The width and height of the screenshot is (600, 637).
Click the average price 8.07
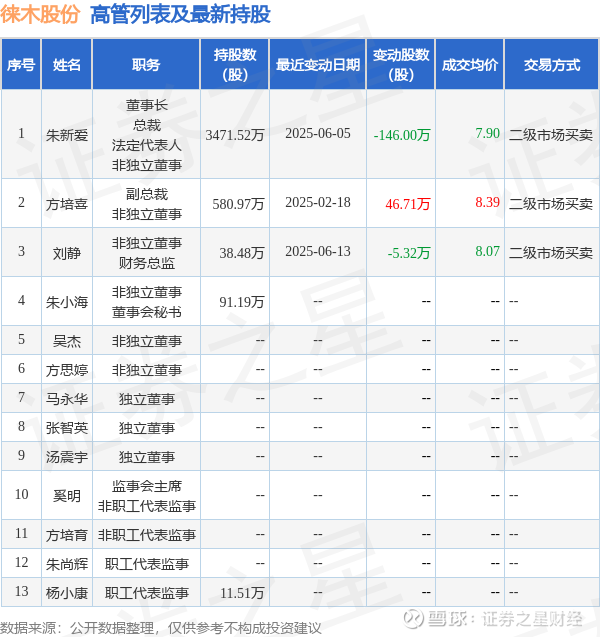point(487,251)
